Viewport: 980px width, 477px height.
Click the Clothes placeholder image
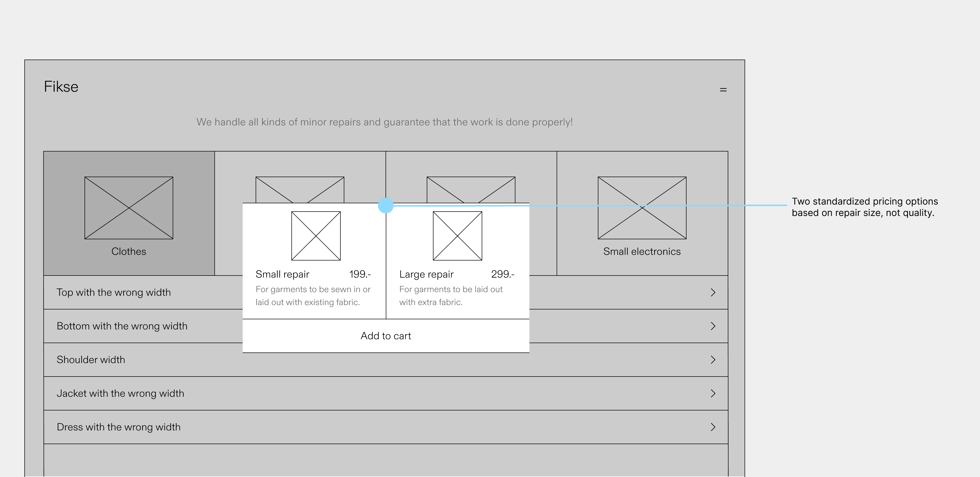point(129,208)
